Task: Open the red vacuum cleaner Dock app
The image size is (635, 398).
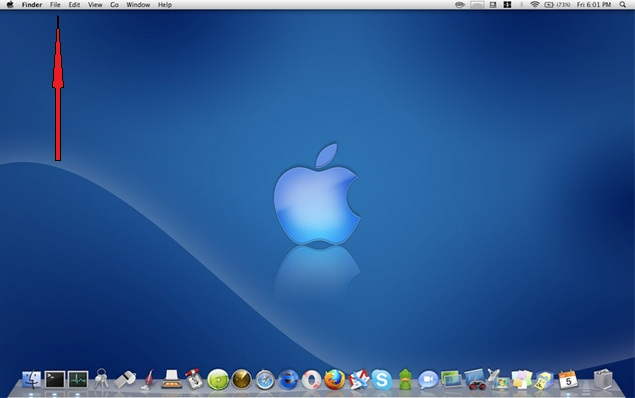Action: pos(148,380)
